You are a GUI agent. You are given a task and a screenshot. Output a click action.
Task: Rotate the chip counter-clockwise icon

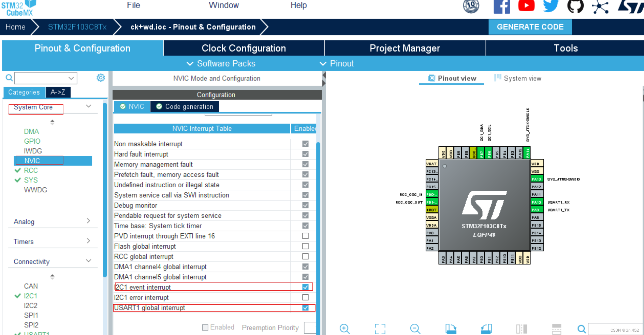(486, 329)
